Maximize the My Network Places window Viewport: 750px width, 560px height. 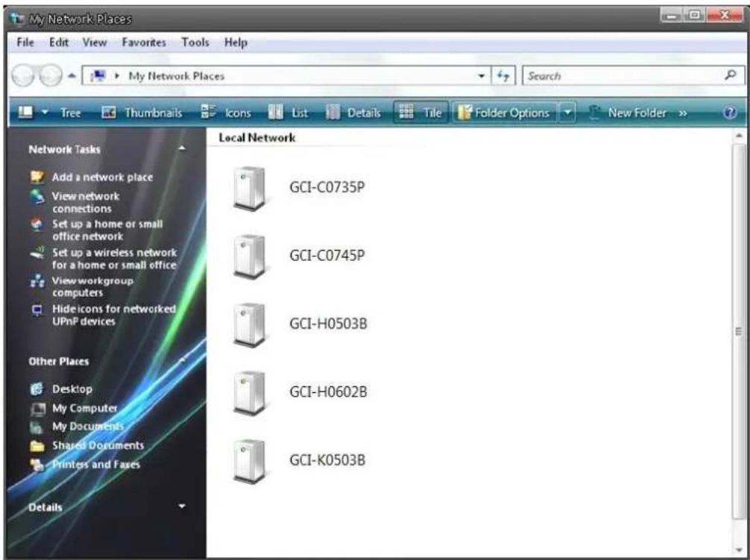[695, 16]
